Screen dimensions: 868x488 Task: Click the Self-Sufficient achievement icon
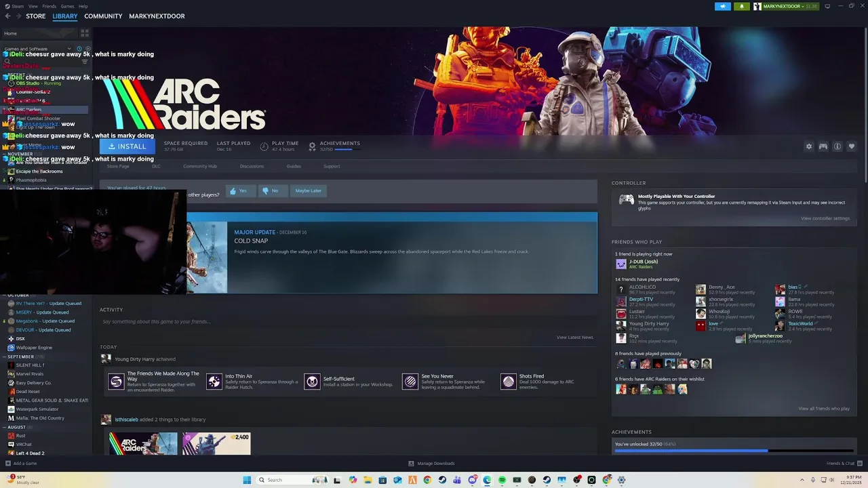coord(312,382)
